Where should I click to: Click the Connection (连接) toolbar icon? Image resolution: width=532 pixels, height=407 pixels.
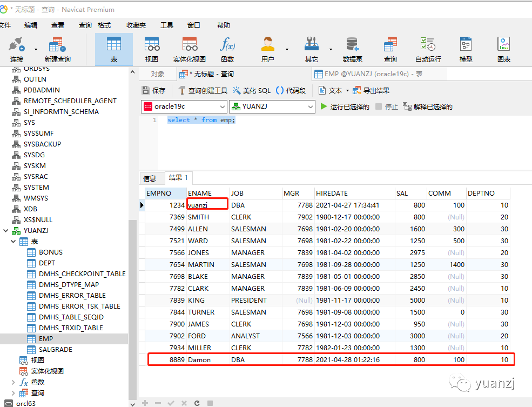(x=17, y=50)
